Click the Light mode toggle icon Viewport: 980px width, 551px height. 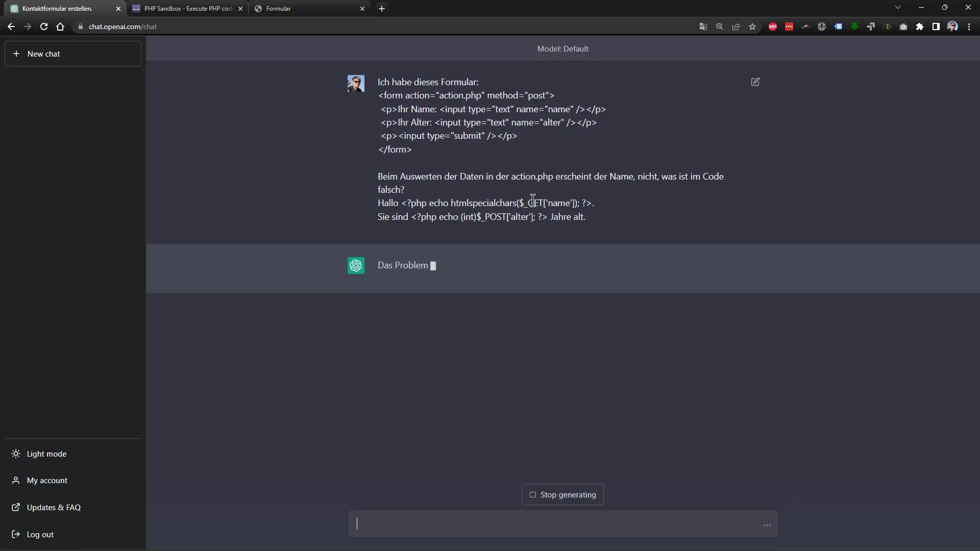(x=15, y=454)
